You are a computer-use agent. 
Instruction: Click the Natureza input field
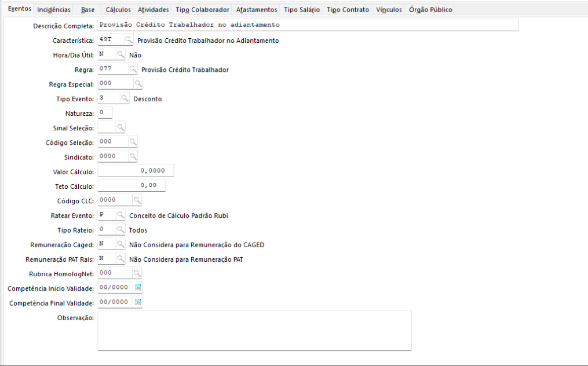click(x=105, y=113)
